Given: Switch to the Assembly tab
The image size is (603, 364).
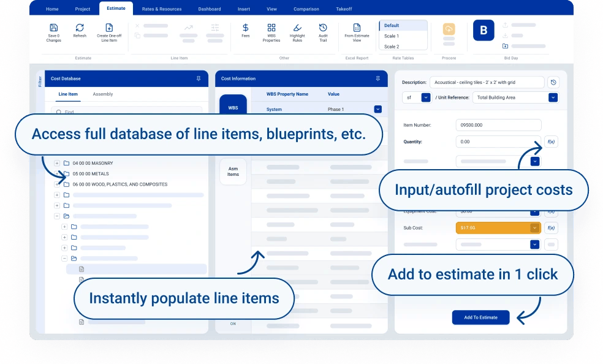Looking at the screenshot, I should tap(103, 94).
